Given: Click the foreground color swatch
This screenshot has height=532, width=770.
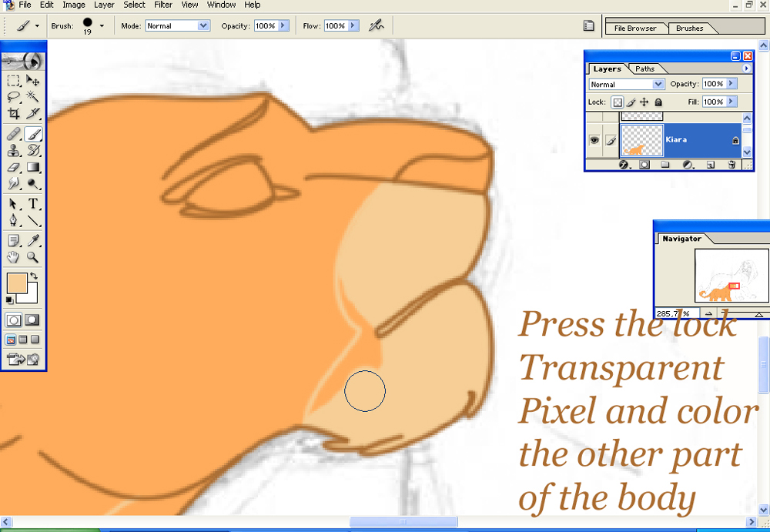Looking at the screenshot, I should 17,283.
